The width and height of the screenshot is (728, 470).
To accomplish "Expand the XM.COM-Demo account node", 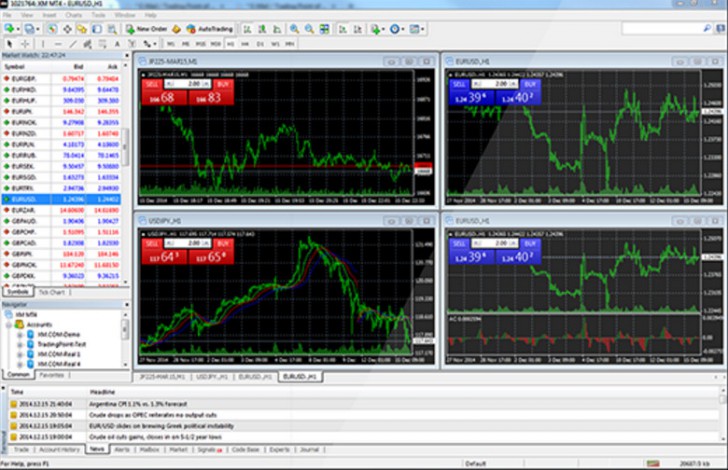I will (20, 334).
